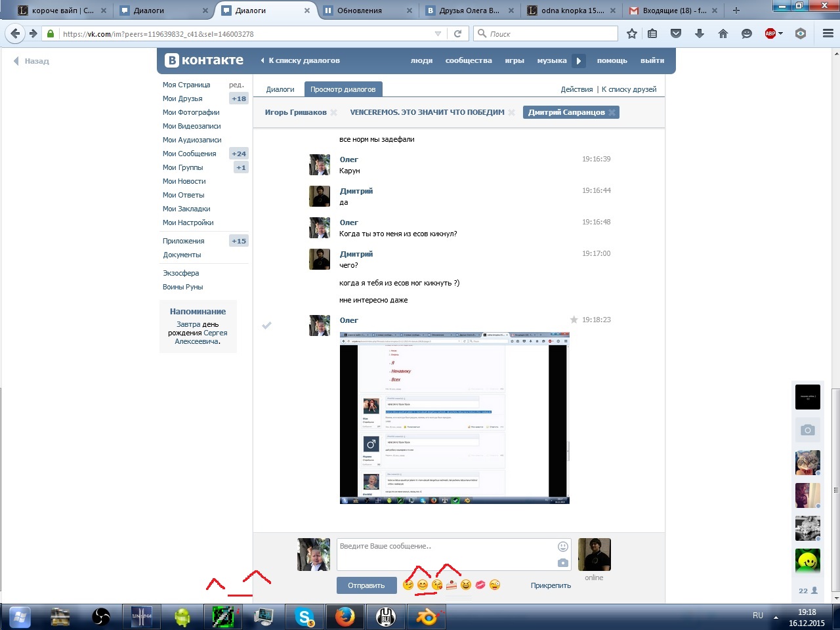Bookmark this page with star icon
The height and width of the screenshot is (630, 840).
[x=631, y=33]
